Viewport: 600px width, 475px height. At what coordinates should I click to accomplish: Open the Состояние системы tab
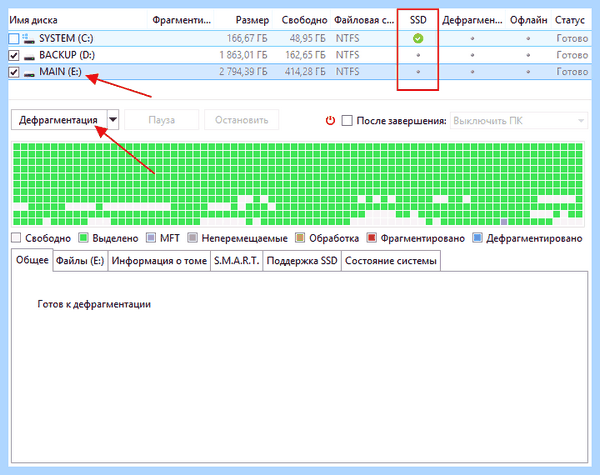tap(391, 261)
